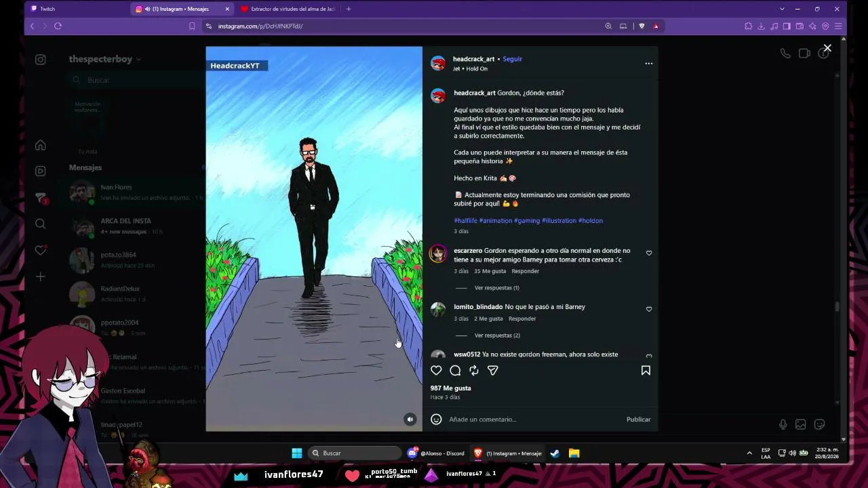
Task: Open a new browser tab
Action: pyautogui.click(x=349, y=9)
